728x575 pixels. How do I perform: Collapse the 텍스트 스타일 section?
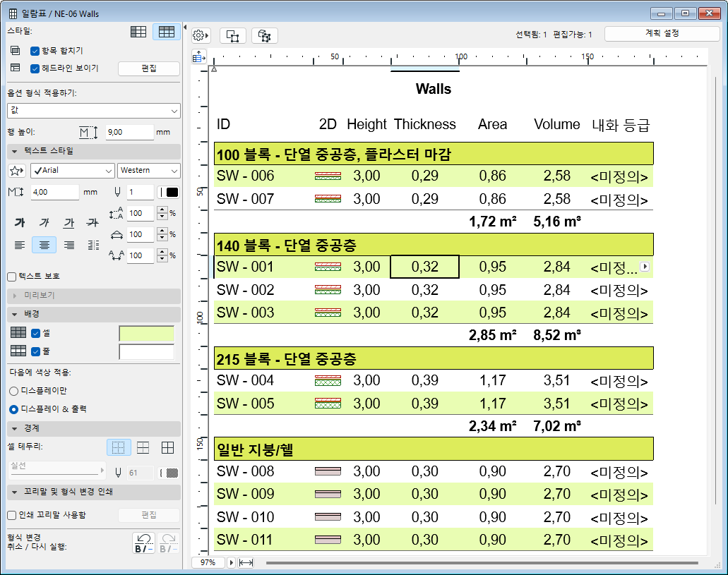[94, 151]
